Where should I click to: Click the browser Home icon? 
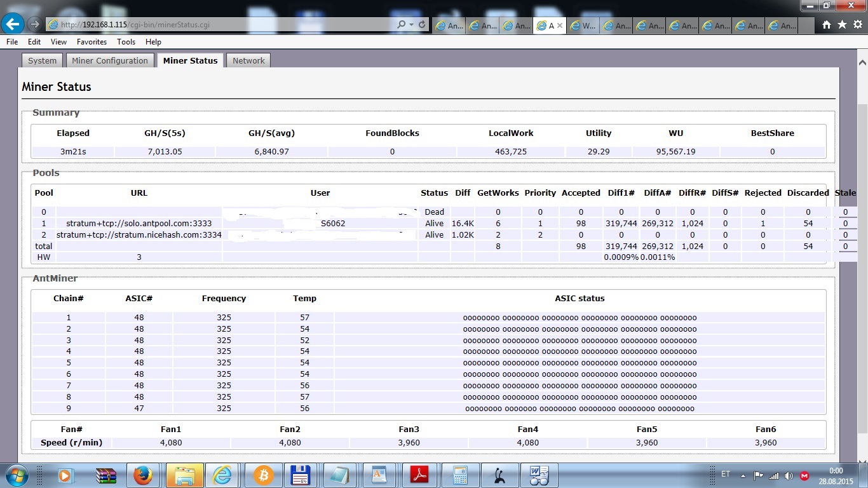coord(826,25)
